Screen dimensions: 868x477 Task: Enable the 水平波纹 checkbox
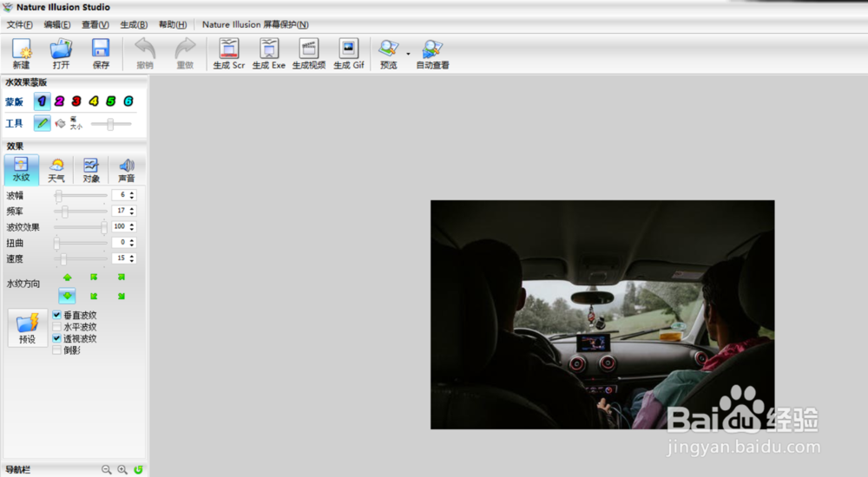click(x=56, y=327)
